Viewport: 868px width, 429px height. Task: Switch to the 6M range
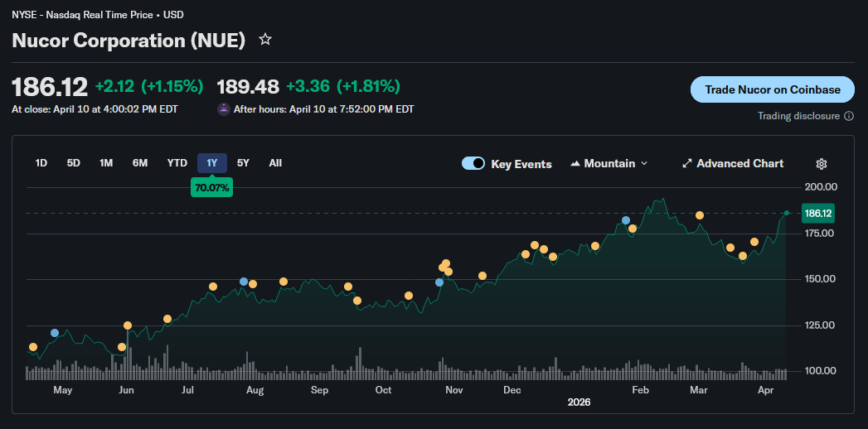tap(140, 163)
